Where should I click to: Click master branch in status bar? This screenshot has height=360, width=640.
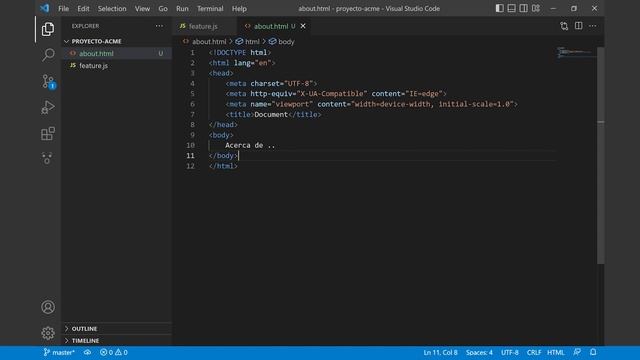59,352
